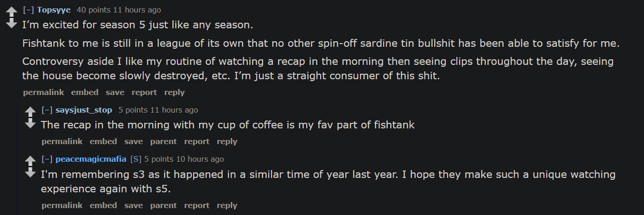Downvote peacemagicmafia's comment
644x215 pixels.
(x=30, y=173)
